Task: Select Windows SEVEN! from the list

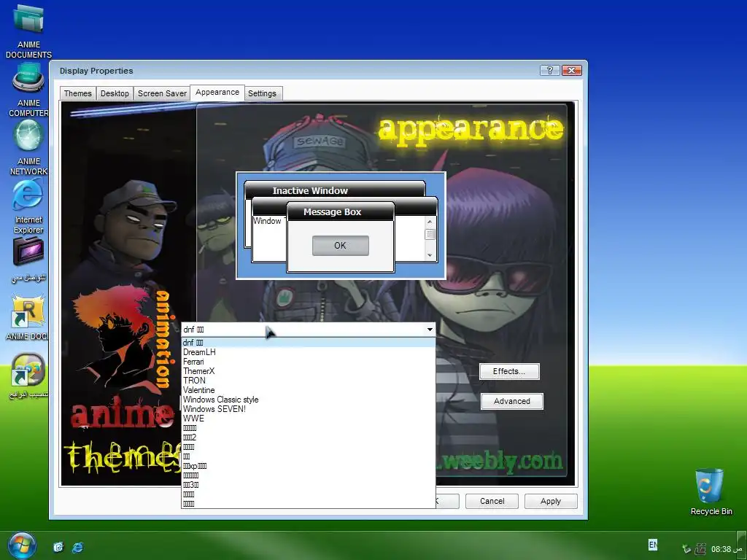Action: [309, 409]
